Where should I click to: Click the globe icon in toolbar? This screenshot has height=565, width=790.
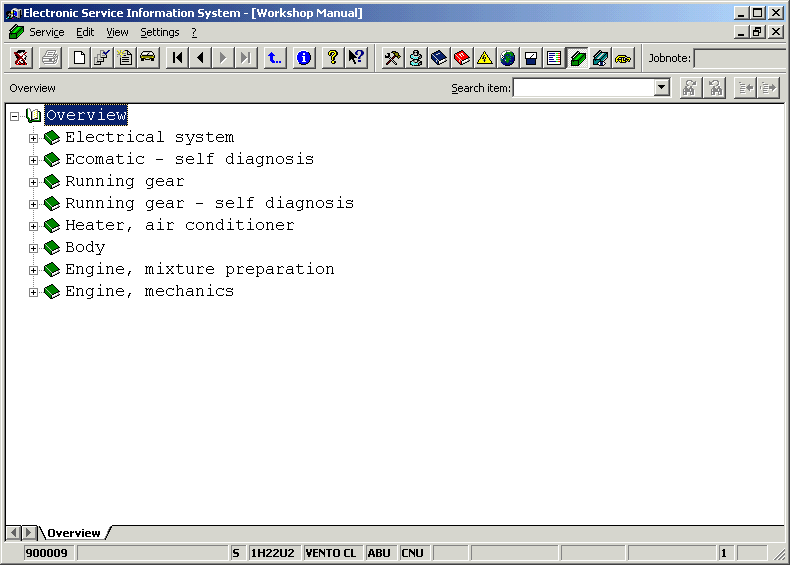tap(508, 58)
